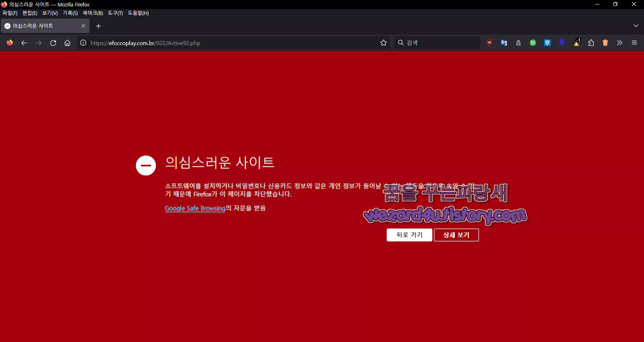
Task: Click the blue down-arrow extension icon
Action: point(562,43)
